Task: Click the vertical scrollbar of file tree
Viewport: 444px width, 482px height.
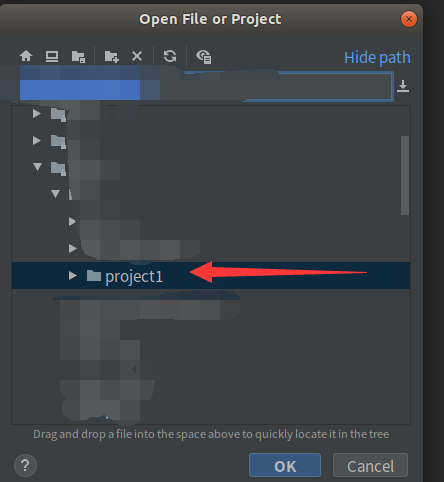Action: tap(405, 175)
